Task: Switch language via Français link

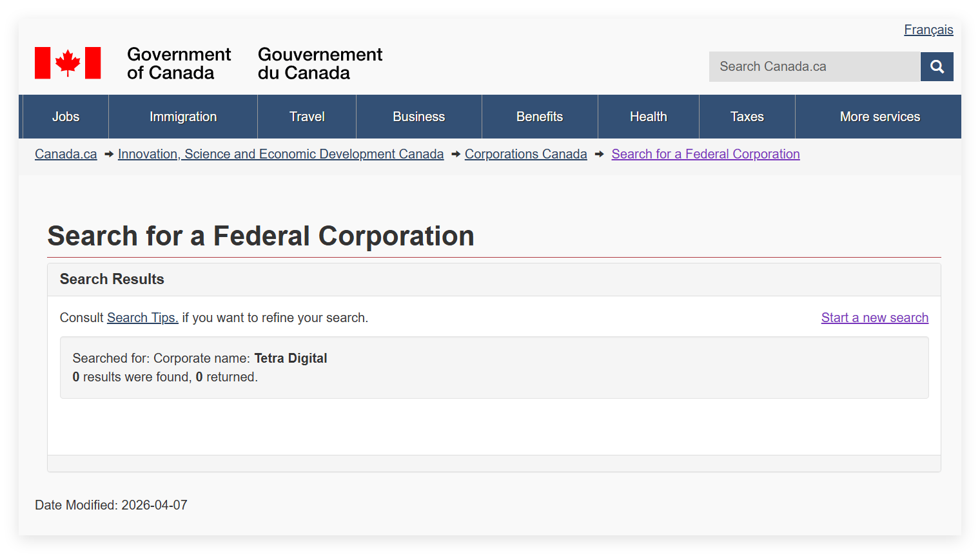Action: pos(928,30)
